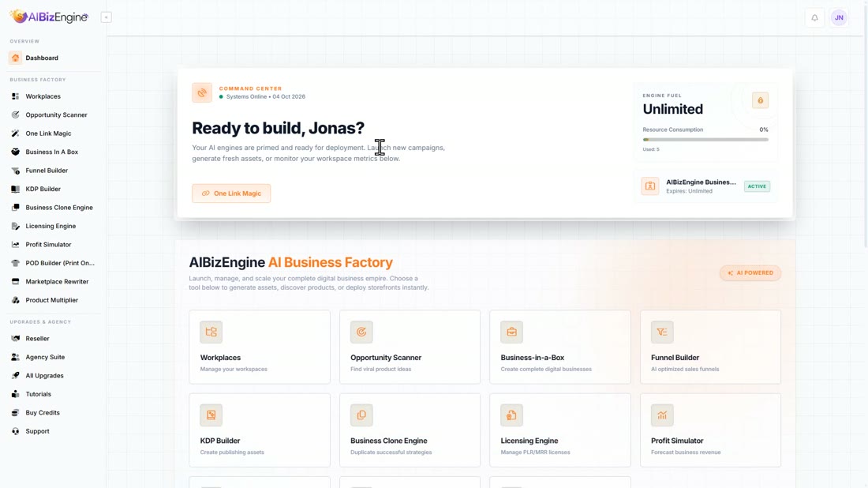Viewport: 868px width, 488px height.
Task: Click the Dashboard home icon in the sidebar
Action: pos(16,58)
